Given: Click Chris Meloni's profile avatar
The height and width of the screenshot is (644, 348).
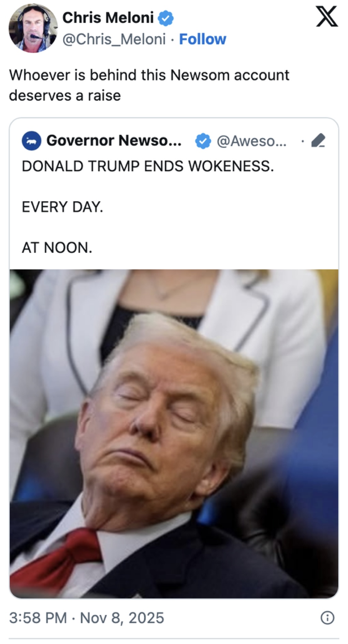Looking at the screenshot, I should click(x=33, y=28).
